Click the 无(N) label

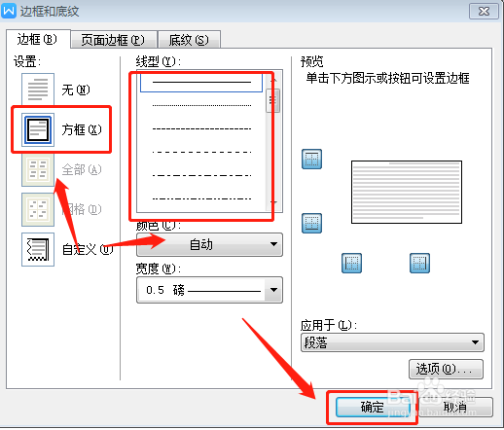[76, 90]
